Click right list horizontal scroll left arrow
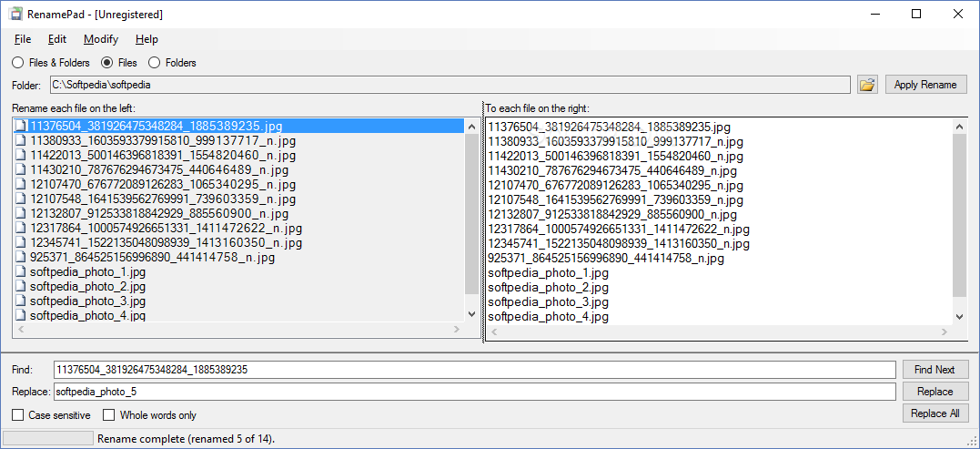This screenshot has width=980, height=449. [x=494, y=332]
